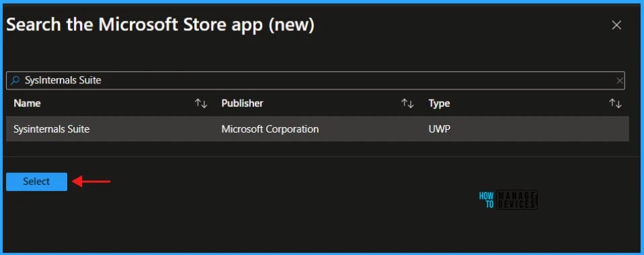Viewport: 644px width, 255px height.
Task: Sort by Type column arrows
Action: (615, 104)
